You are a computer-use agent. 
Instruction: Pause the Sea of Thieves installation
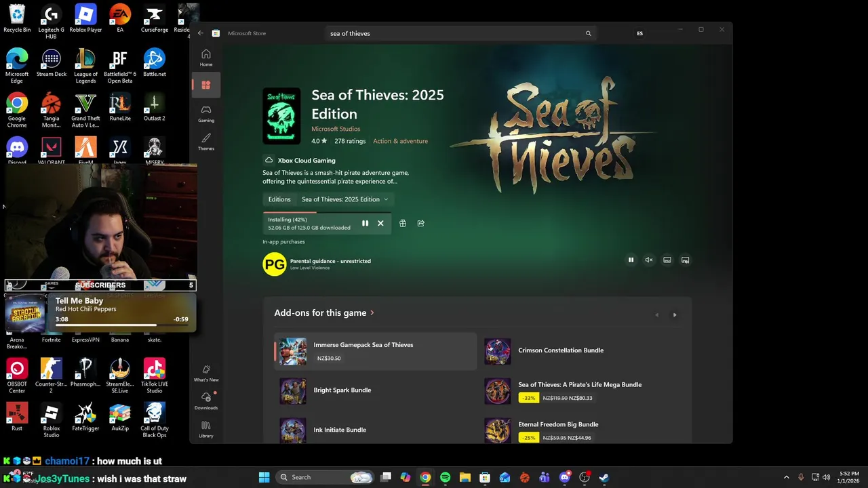pos(365,223)
